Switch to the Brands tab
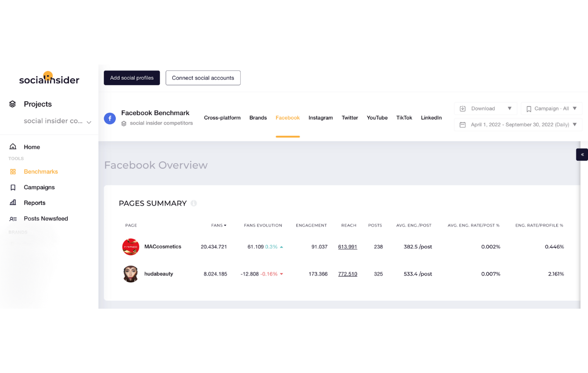Screen dimensions: 588x373 [x=258, y=118]
